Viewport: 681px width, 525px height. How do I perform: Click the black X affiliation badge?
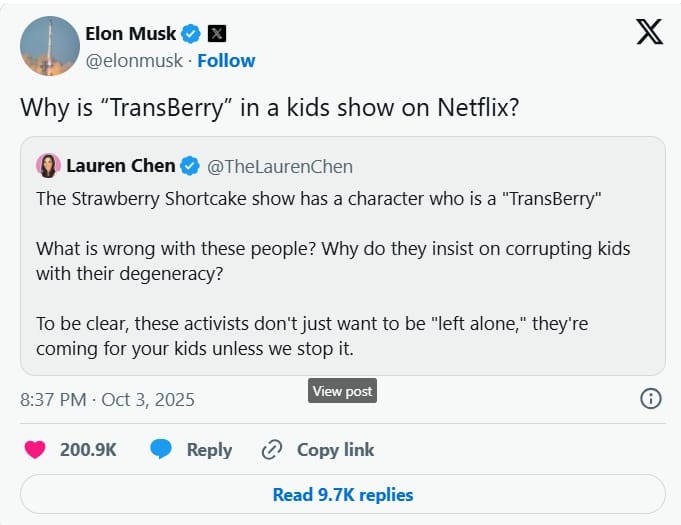(x=217, y=34)
